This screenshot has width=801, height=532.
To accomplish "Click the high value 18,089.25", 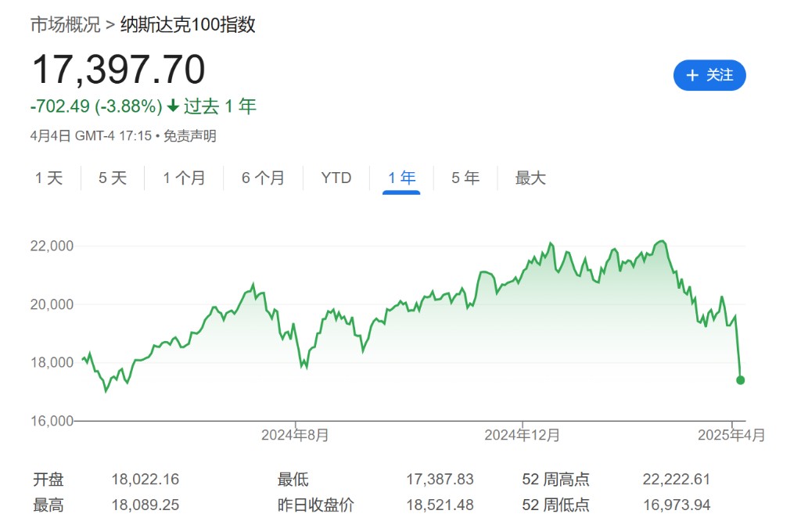I will pos(145,505).
